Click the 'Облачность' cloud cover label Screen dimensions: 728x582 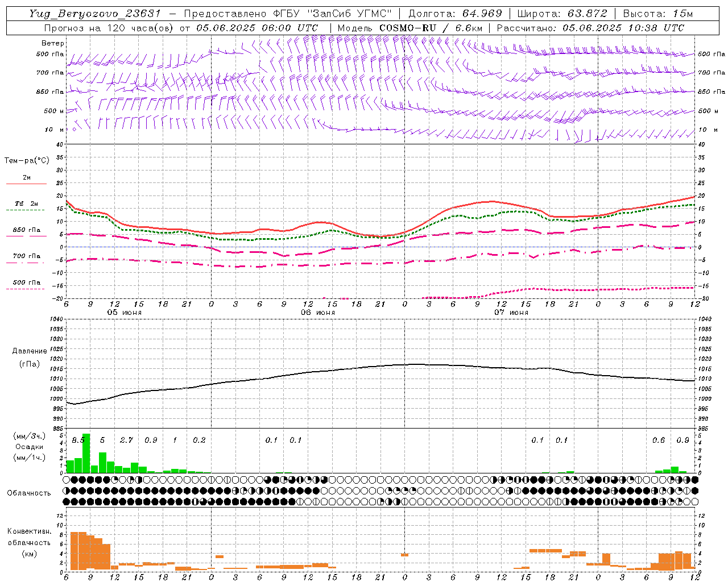coord(29,493)
